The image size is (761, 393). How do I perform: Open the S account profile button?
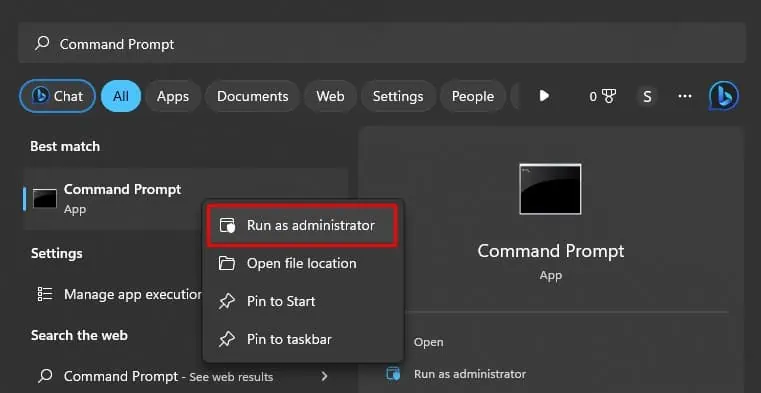647,97
